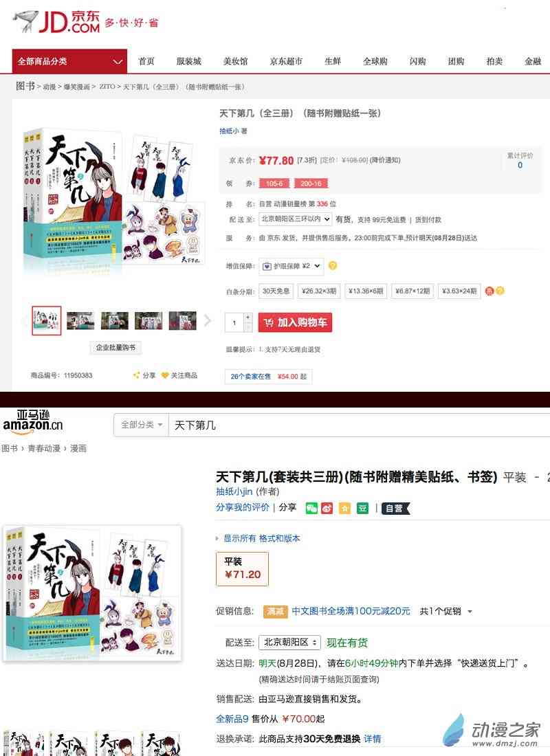Select the 平装 ¥71.20 format option
550x756 pixels.
point(242,569)
